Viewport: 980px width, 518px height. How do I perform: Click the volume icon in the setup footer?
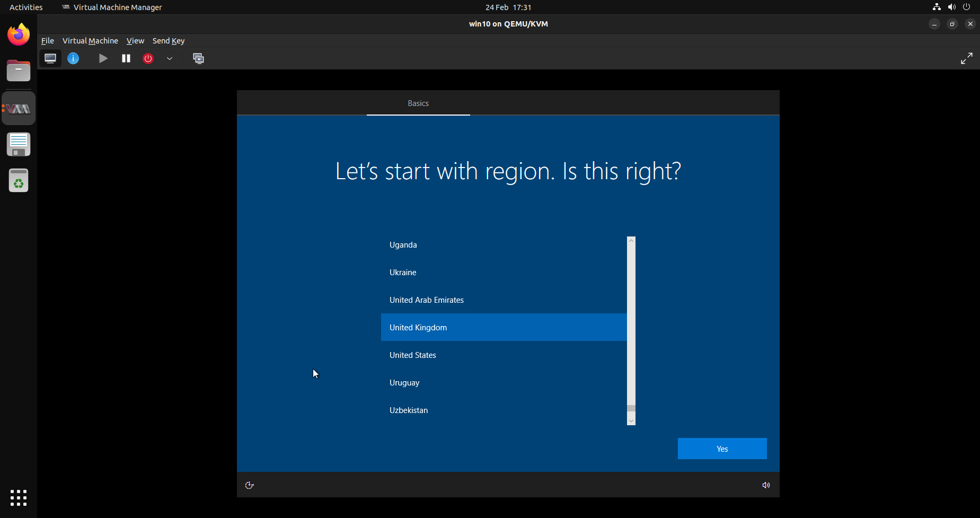point(765,485)
